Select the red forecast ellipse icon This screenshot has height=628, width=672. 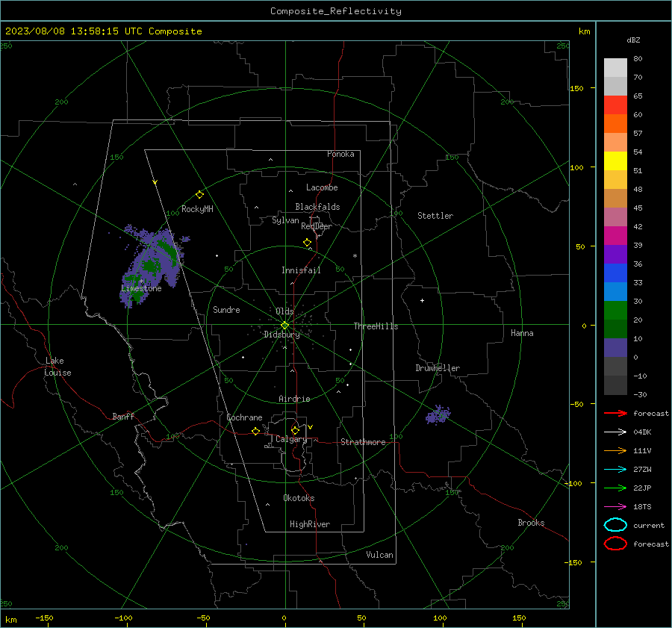click(x=615, y=544)
